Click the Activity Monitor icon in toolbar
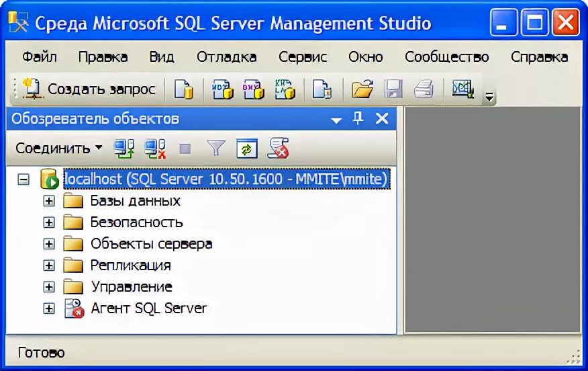The height and width of the screenshot is (371, 588). tap(463, 89)
